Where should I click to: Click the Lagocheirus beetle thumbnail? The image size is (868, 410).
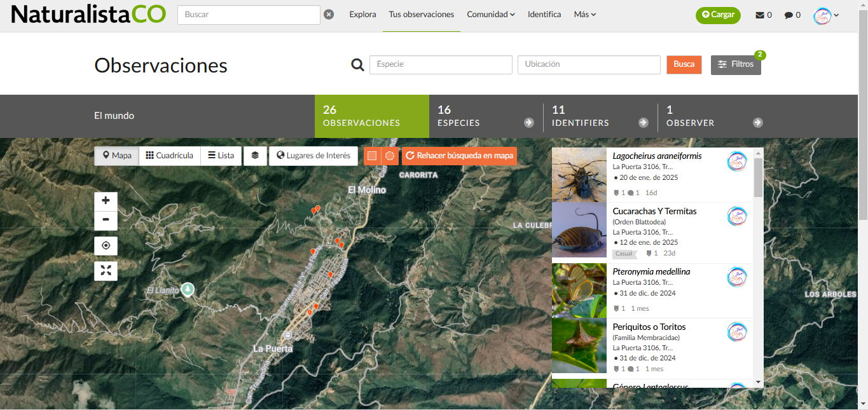[579, 175]
